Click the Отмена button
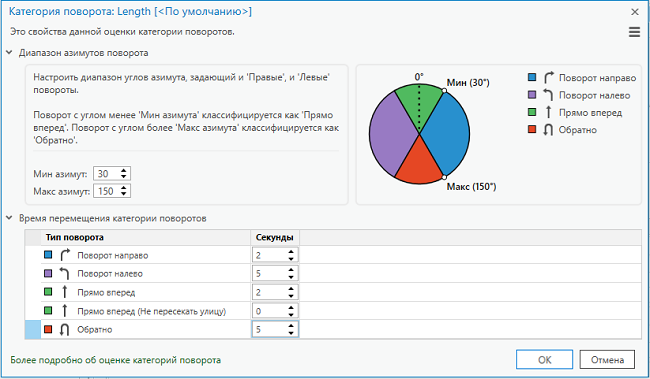The width and height of the screenshot is (650, 379). coord(607,360)
